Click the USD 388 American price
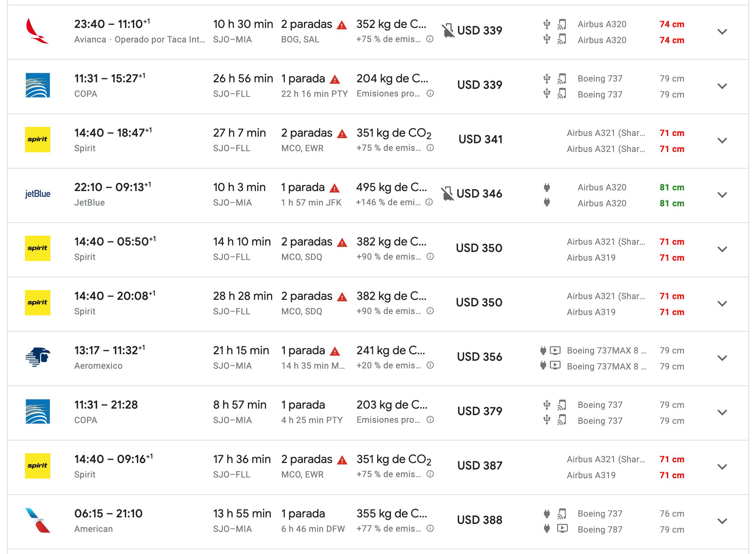Viewport: 756px width, 554px height. coord(479,520)
